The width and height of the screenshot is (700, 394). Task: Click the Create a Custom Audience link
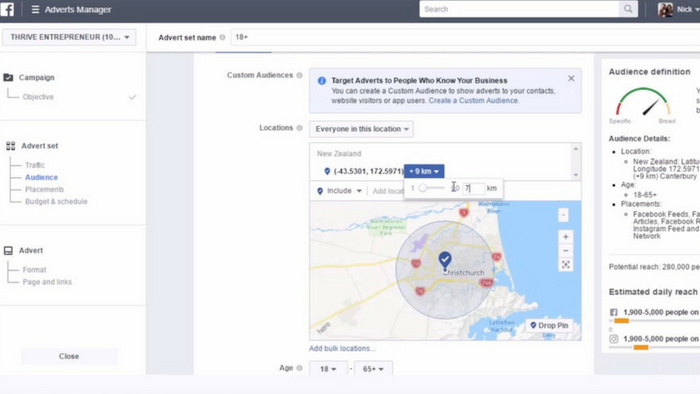click(x=473, y=100)
